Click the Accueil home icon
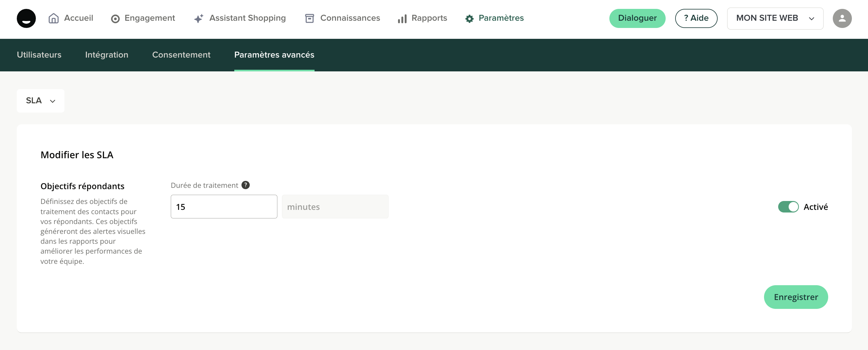This screenshot has height=350, width=868. (x=54, y=18)
